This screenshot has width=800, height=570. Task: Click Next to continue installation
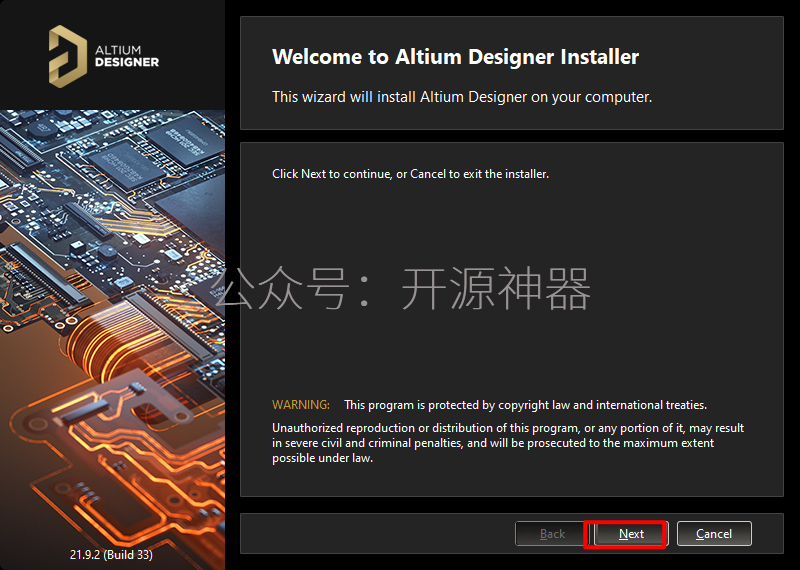[x=631, y=534]
